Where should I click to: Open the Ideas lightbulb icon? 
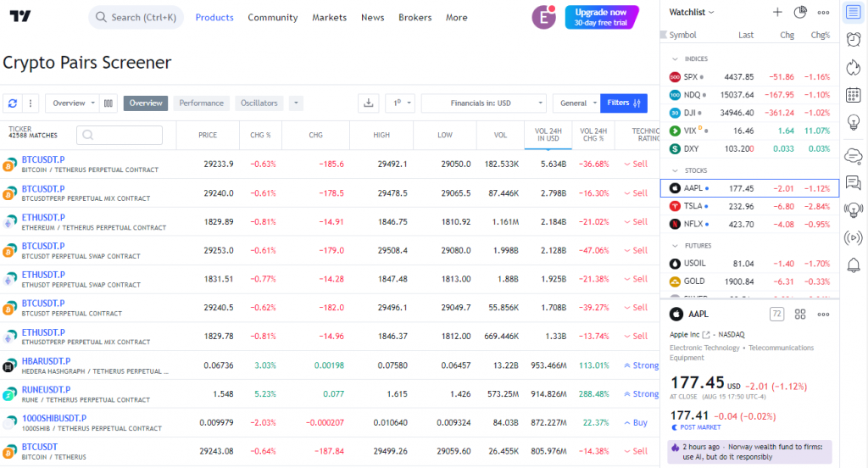pyautogui.click(x=853, y=122)
